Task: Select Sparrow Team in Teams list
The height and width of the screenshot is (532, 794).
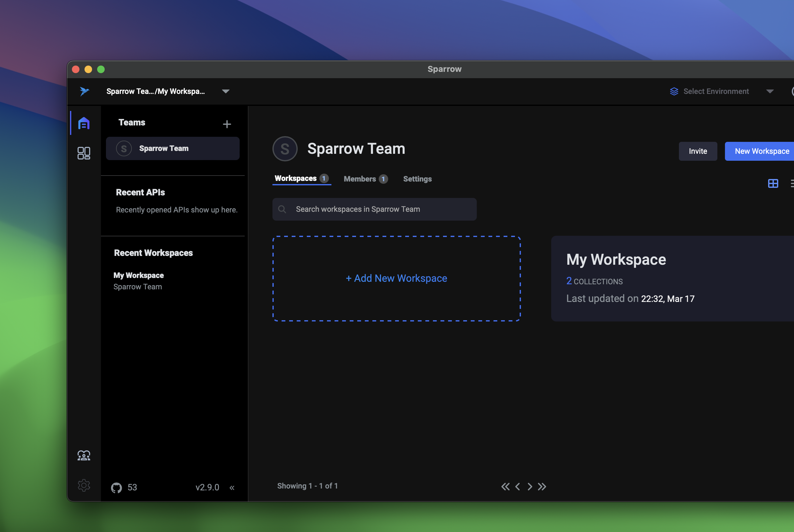Action: pos(172,149)
